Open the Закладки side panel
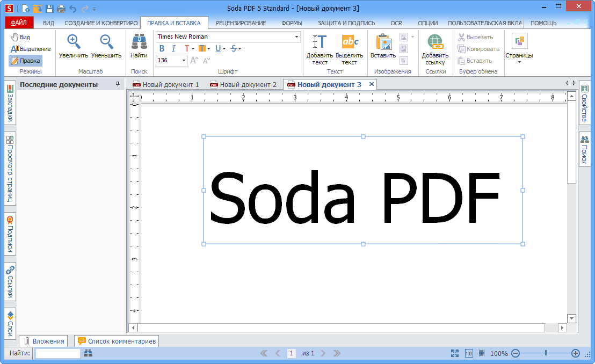Screen dimensions: 595x364 click(x=10, y=103)
